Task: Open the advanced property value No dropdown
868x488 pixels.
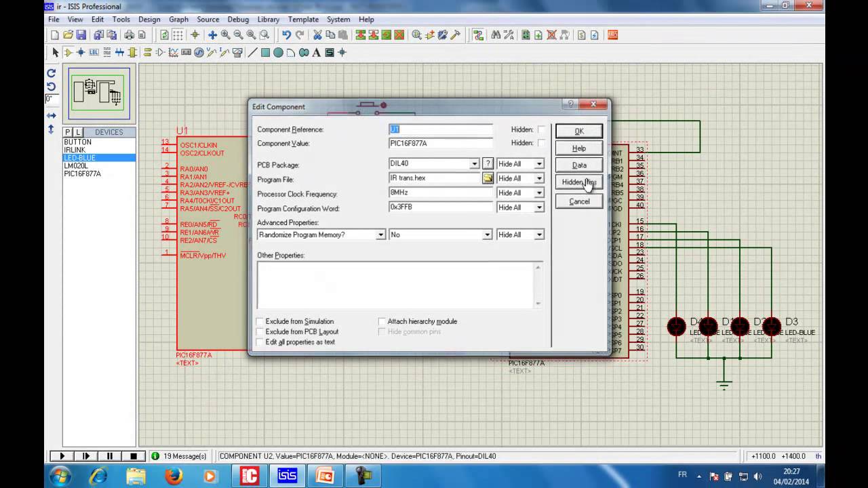Action: [x=487, y=235]
